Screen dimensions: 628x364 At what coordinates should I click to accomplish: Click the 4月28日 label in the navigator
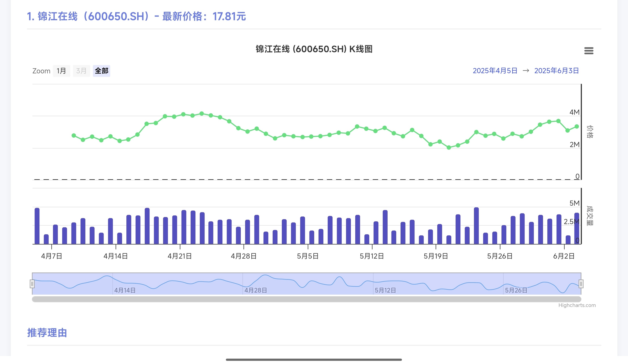[x=256, y=290]
